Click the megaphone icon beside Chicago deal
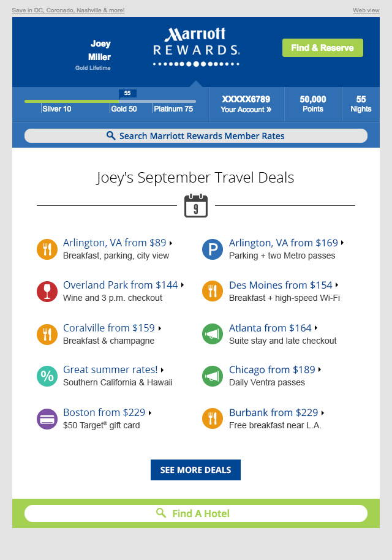This screenshot has width=392, height=560. tap(213, 376)
